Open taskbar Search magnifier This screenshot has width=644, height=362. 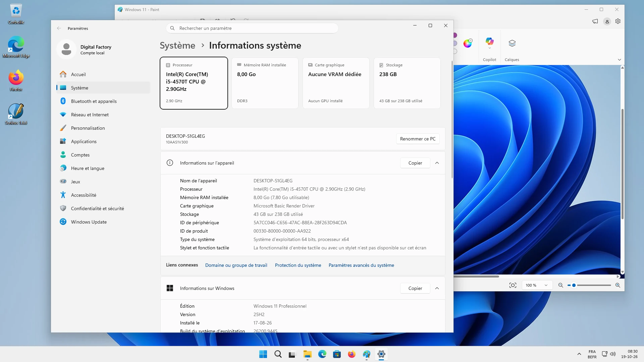tap(278, 354)
